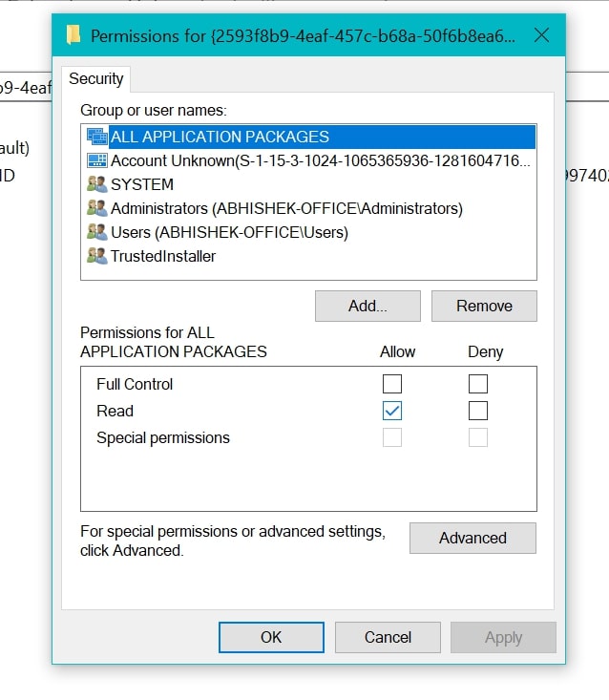The height and width of the screenshot is (700, 609).
Task: Click the TrustedInstaller user icon
Action: [96, 256]
